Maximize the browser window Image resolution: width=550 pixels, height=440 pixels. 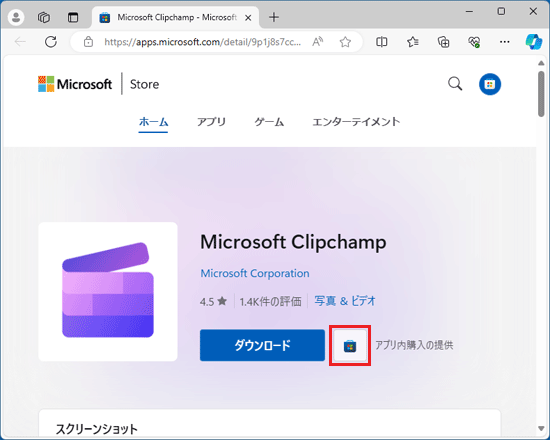pyautogui.click(x=501, y=11)
